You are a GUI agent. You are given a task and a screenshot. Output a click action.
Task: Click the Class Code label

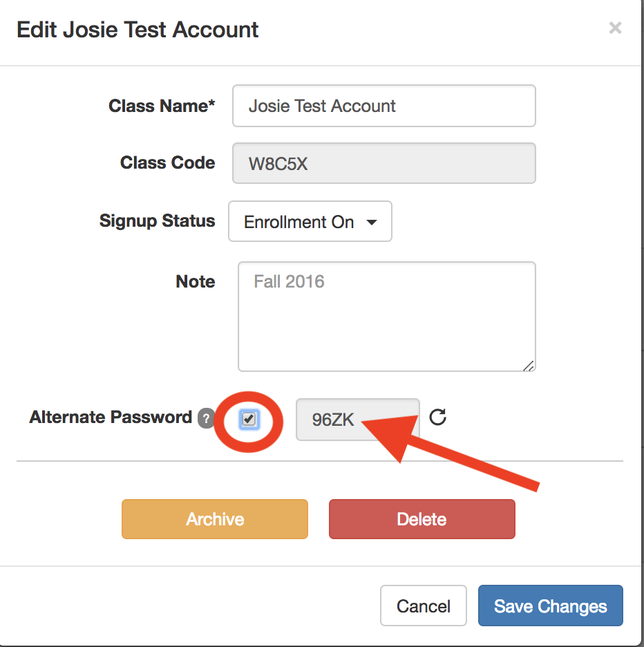pos(167,163)
